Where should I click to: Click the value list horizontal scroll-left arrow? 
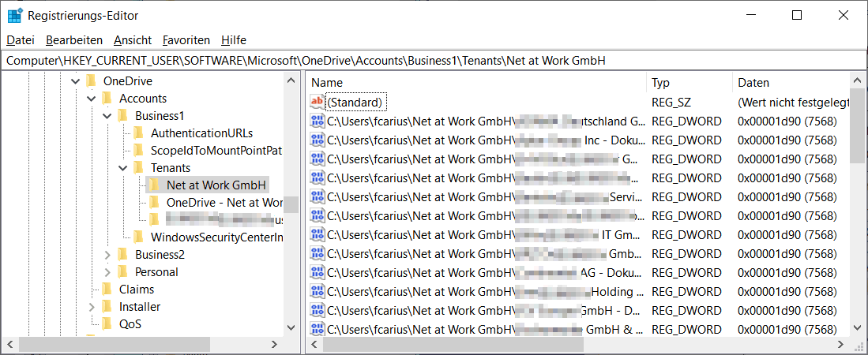coord(314,345)
